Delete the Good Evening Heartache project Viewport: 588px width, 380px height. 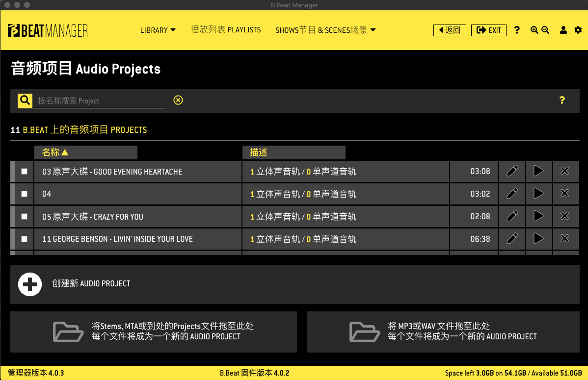coord(565,171)
